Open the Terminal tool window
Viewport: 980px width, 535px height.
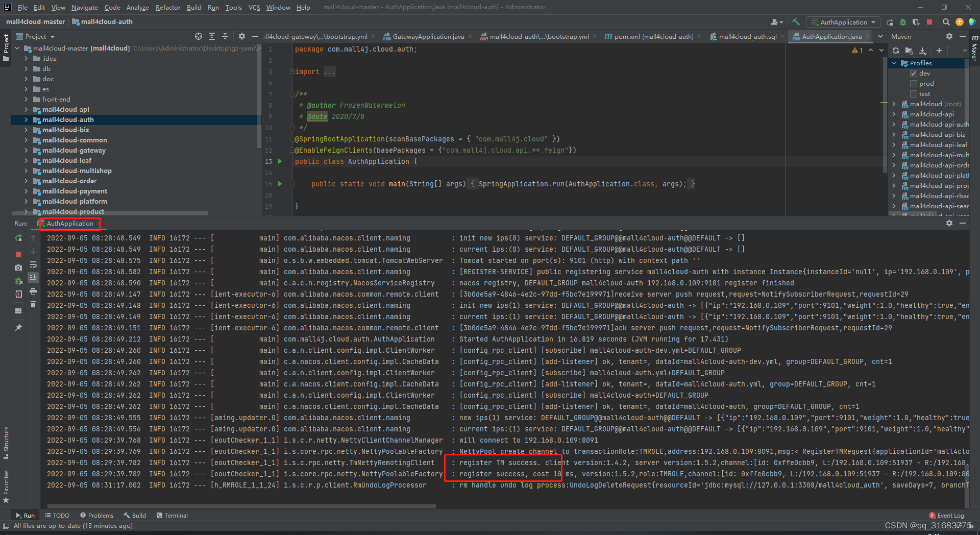[x=172, y=515]
